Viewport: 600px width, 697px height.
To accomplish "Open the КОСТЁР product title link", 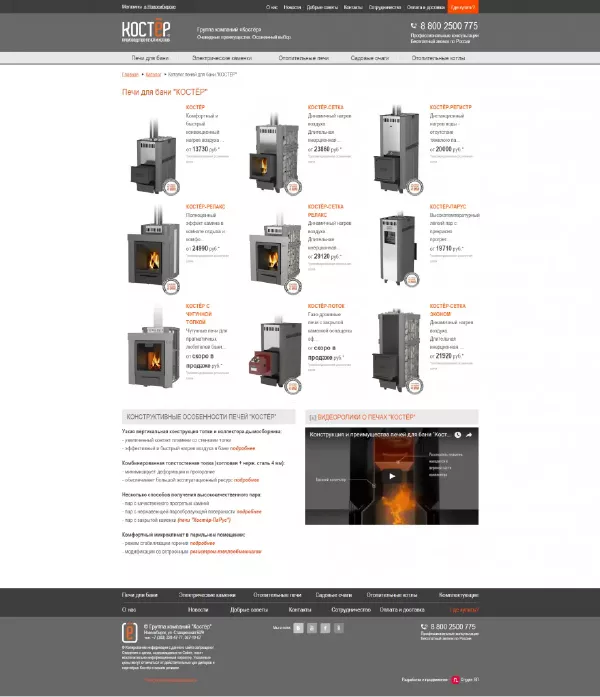I will click(x=195, y=107).
